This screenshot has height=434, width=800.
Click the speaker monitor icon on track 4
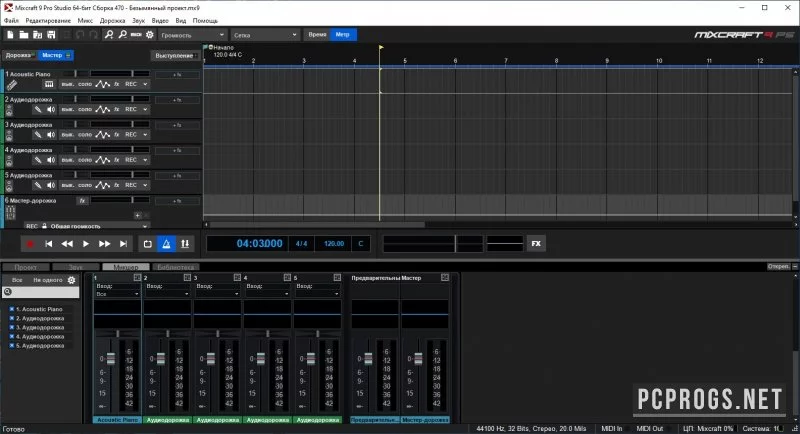[51, 160]
